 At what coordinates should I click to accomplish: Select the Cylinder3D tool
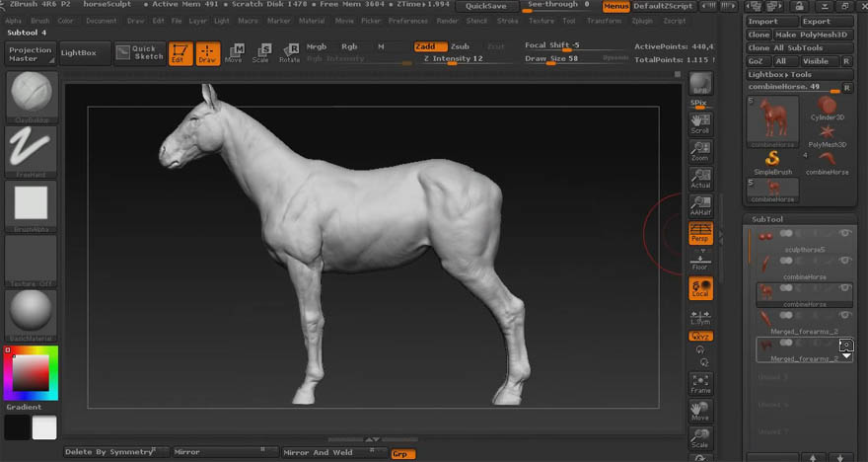(x=827, y=108)
